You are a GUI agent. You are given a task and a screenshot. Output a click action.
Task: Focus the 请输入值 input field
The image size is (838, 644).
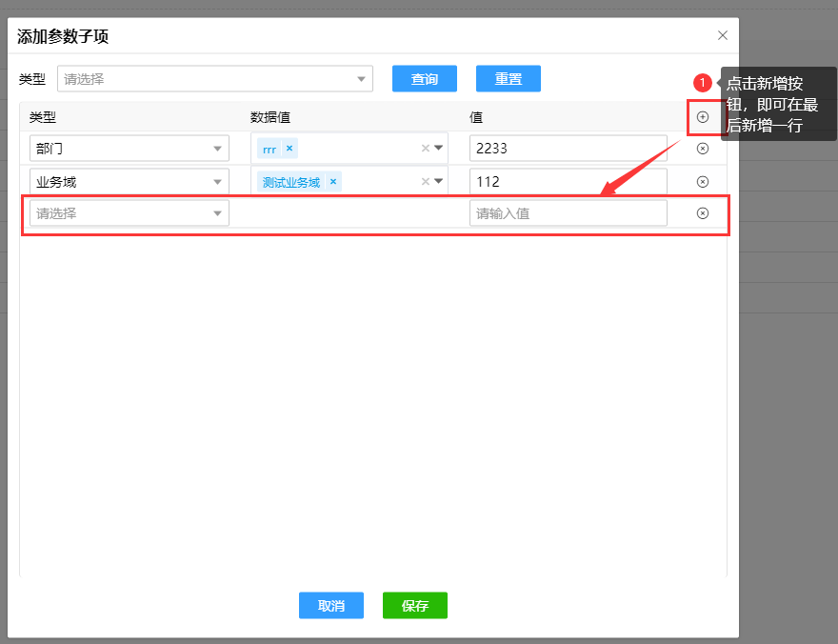pos(568,213)
